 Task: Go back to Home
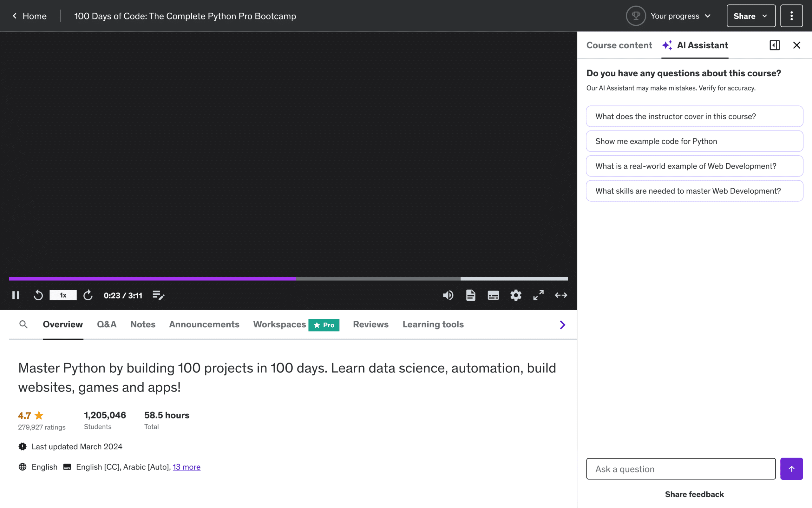[x=29, y=16]
